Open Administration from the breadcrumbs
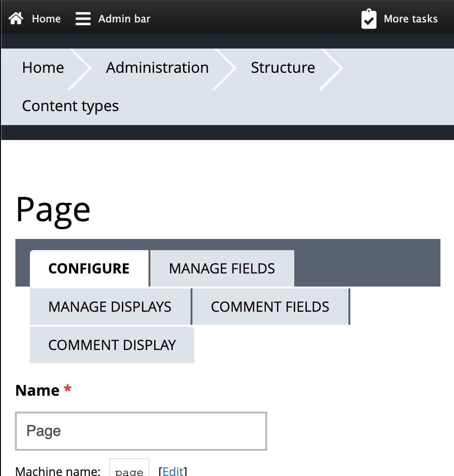This screenshot has height=476, width=454. point(157,68)
